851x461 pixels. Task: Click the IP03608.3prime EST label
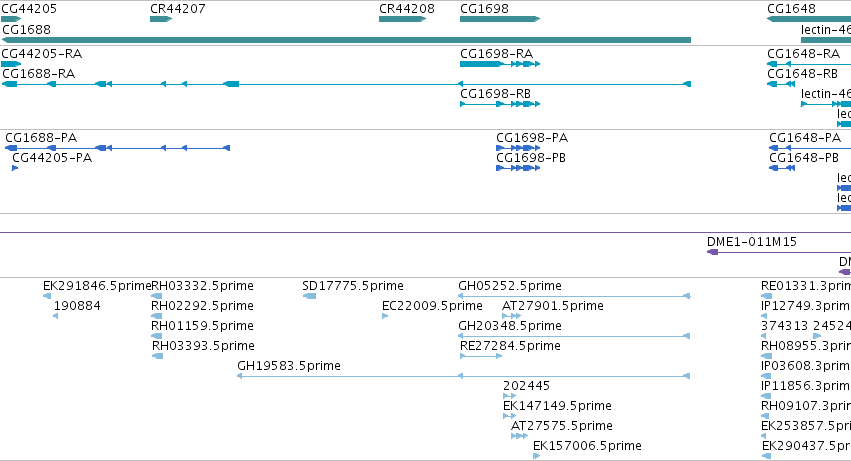tap(806, 367)
